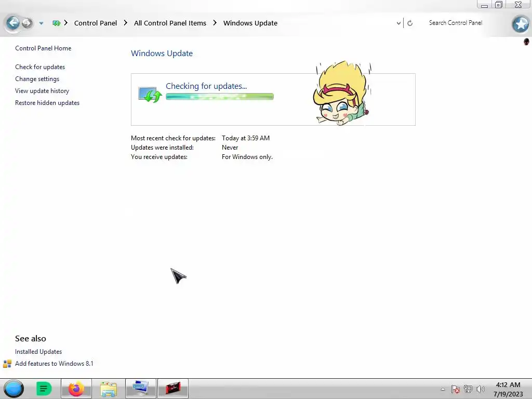Expand chevron after All Control Panel Items
Viewport: 532px width, 399px height.
pyautogui.click(x=215, y=23)
